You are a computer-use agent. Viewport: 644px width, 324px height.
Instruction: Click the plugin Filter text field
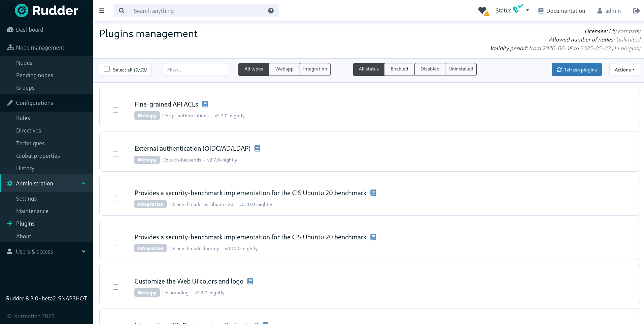(x=196, y=70)
